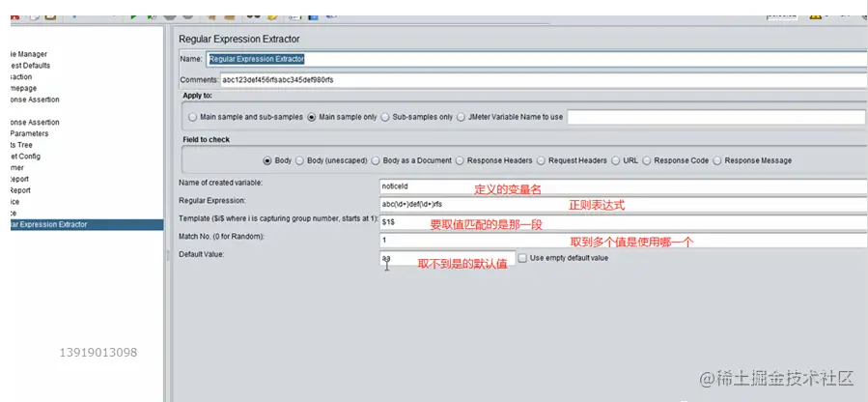
Task: Select the selected 'Expression Extractor' tree node
Action: pyautogui.click(x=87, y=225)
